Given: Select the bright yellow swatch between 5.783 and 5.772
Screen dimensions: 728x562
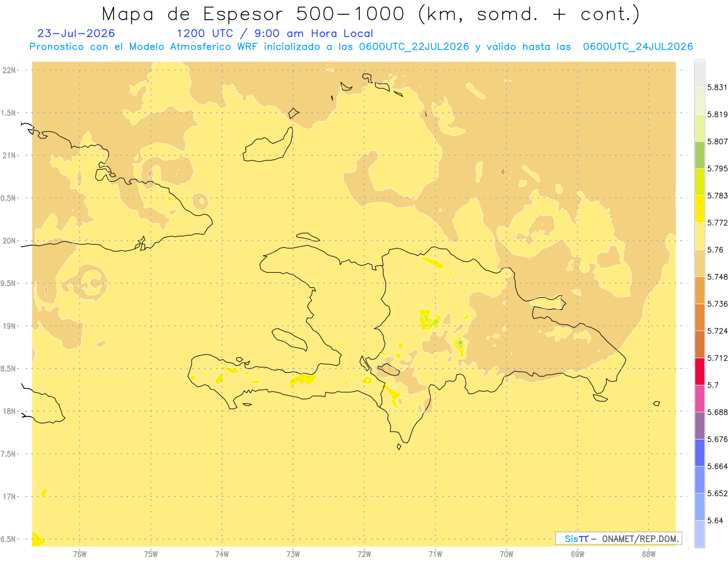Looking at the screenshot, I should tap(699, 209).
